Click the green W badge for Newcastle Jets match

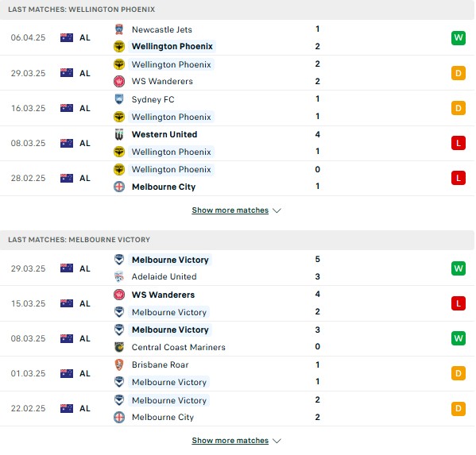coord(458,38)
